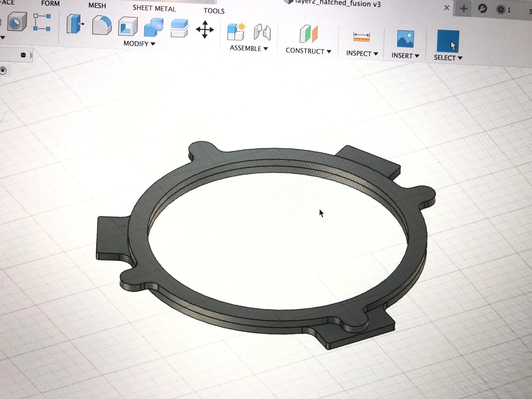Open the MODIFY dropdown menu
The width and height of the screenshot is (532, 399).
tap(139, 44)
